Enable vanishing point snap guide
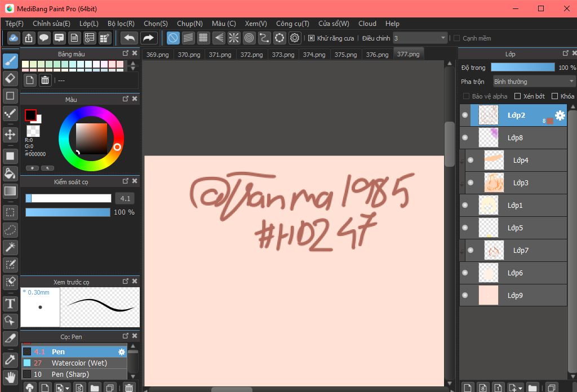Image resolution: width=577 pixels, height=392 pixels. click(x=219, y=38)
